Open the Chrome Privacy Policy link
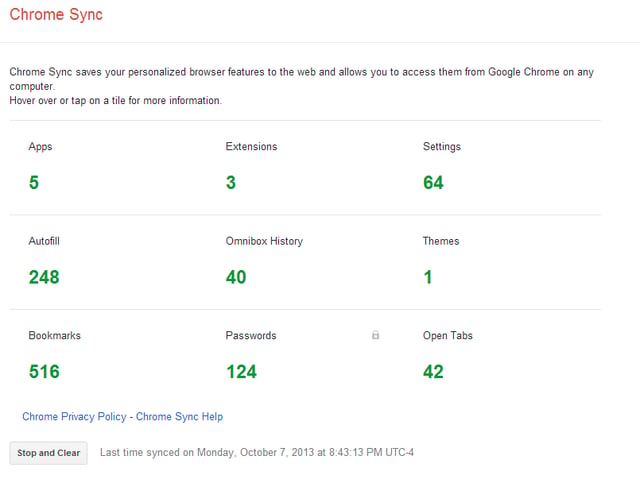640x479 pixels. click(74, 417)
